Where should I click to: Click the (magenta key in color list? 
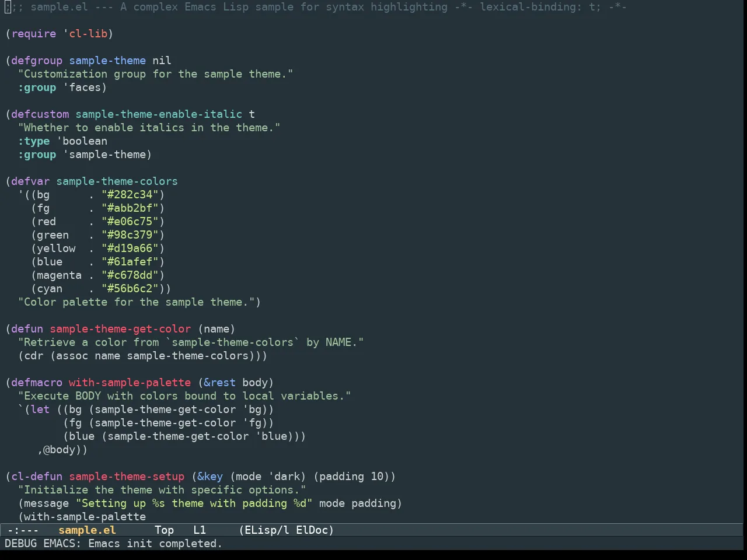57,275
